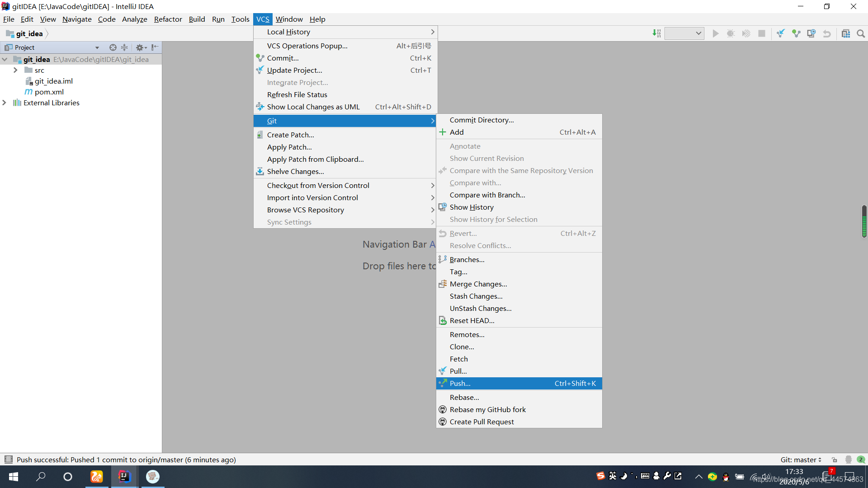Click the Run with Coverage icon
The image size is (868, 488).
coord(746,33)
